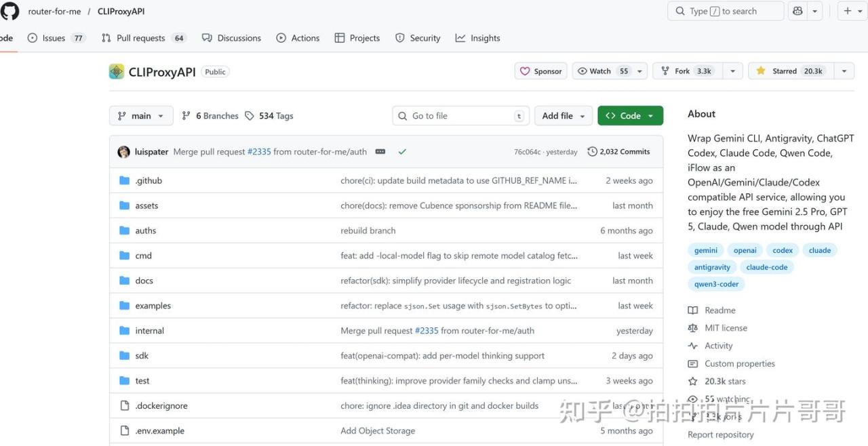
Task: Click luispater's avatar thumbnail
Action: pos(123,152)
